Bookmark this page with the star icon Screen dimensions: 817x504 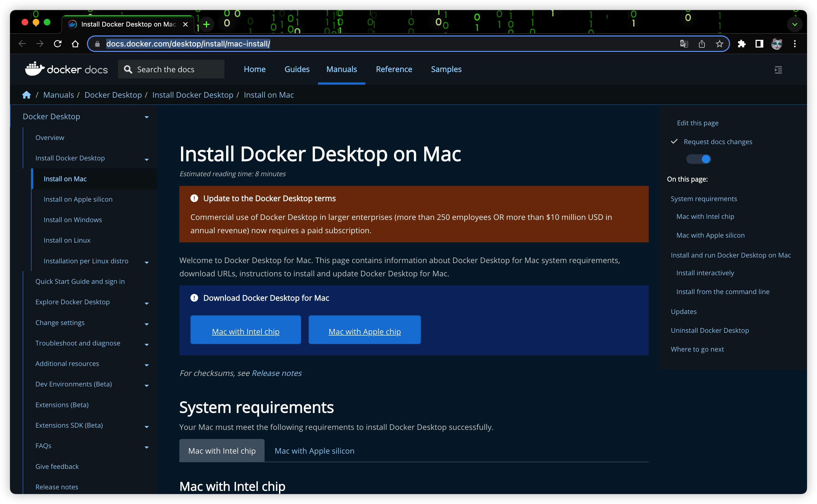(719, 44)
